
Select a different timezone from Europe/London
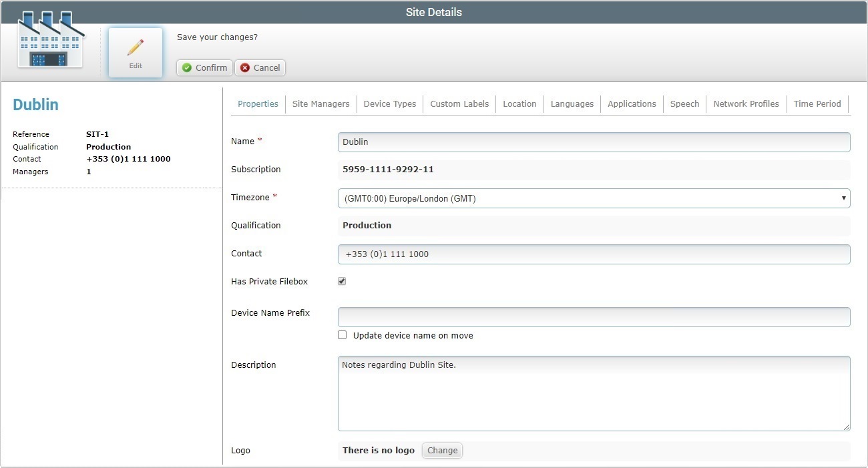[594, 198]
